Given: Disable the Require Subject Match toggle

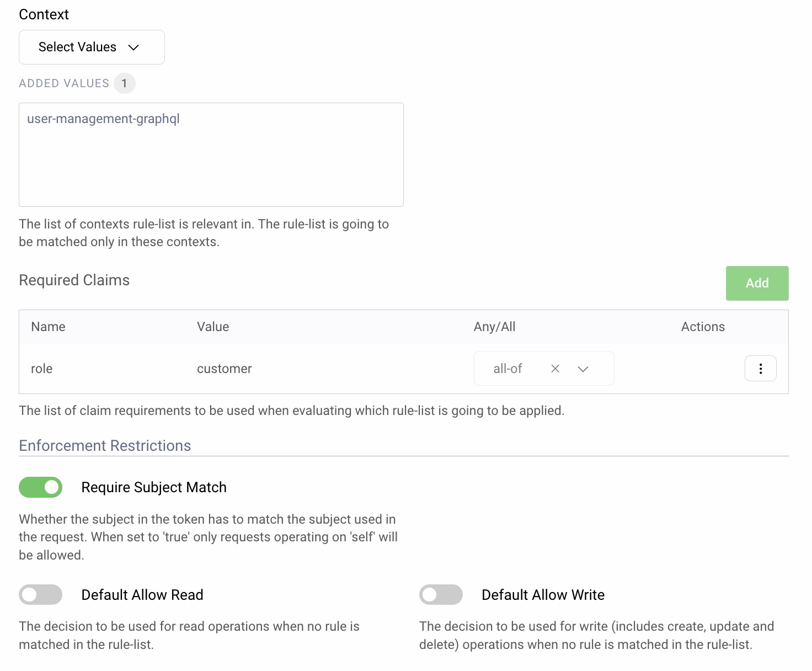Looking at the screenshot, I should click(41, 487).
